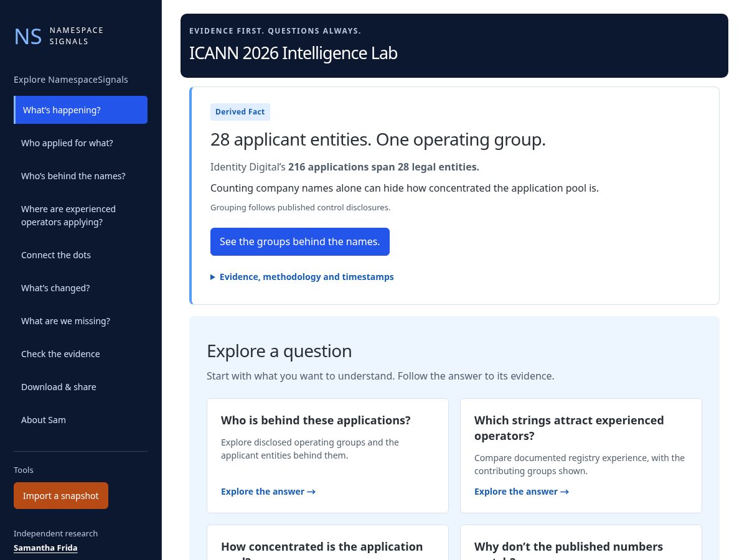Screen dimensions: 747x560
Task: Open Who's behind the names?
Action: tap(81, 176)
